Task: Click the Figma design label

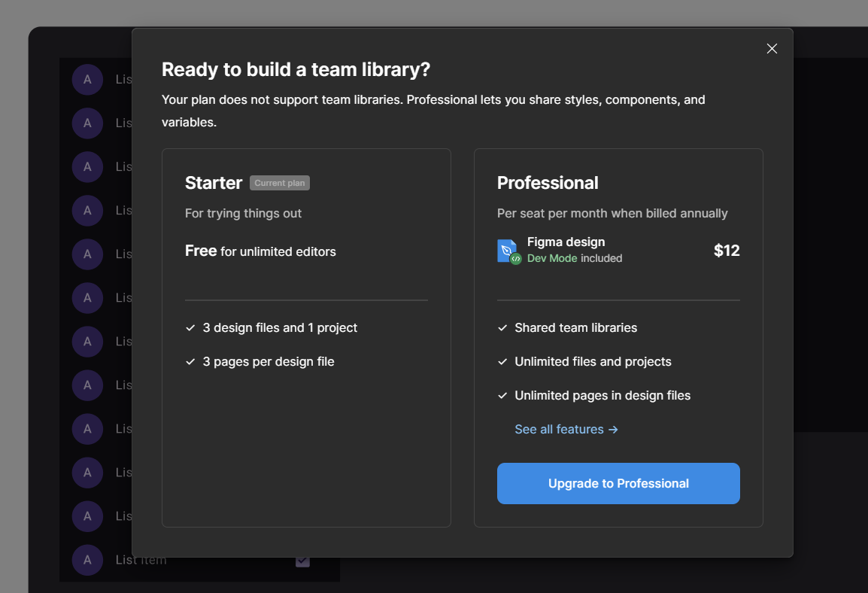Action: pos(566,242)
